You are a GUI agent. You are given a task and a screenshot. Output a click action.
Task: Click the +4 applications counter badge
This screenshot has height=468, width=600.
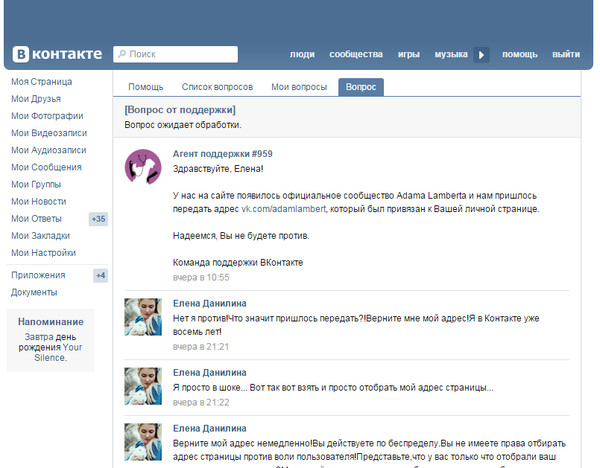[x=101, y=276]
